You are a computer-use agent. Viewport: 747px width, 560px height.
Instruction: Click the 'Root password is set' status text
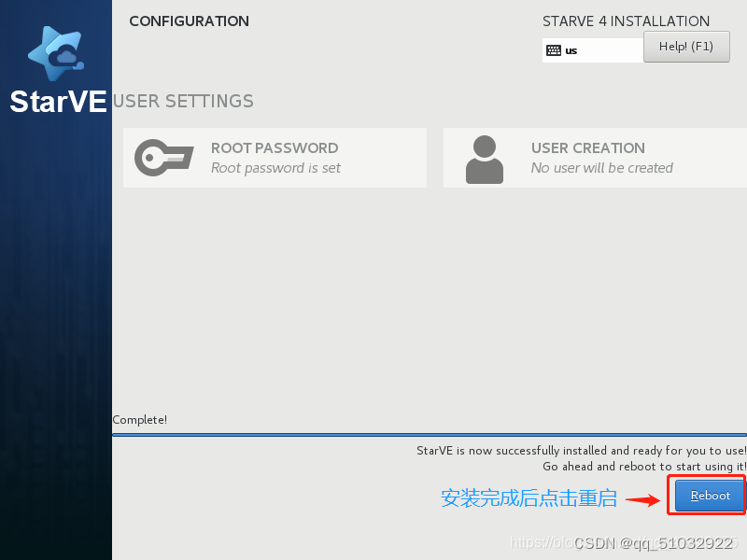pyautogui.click(x=275, y=168)
